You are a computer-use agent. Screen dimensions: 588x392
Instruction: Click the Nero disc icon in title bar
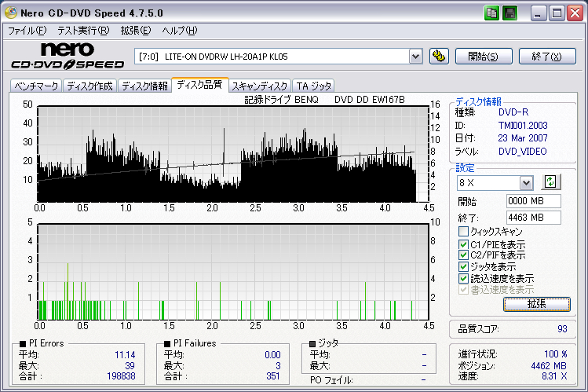(x=11, y=13)
